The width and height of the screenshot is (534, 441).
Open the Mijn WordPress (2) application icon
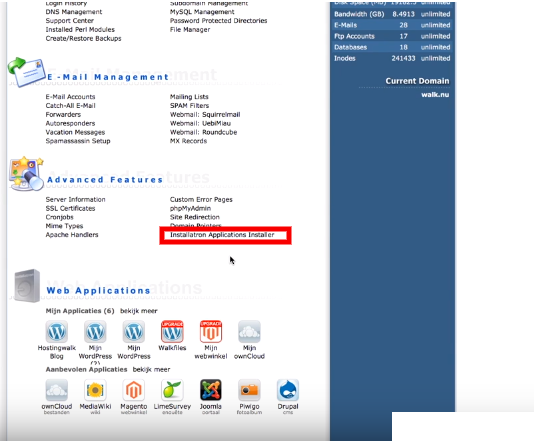[95, 332]
